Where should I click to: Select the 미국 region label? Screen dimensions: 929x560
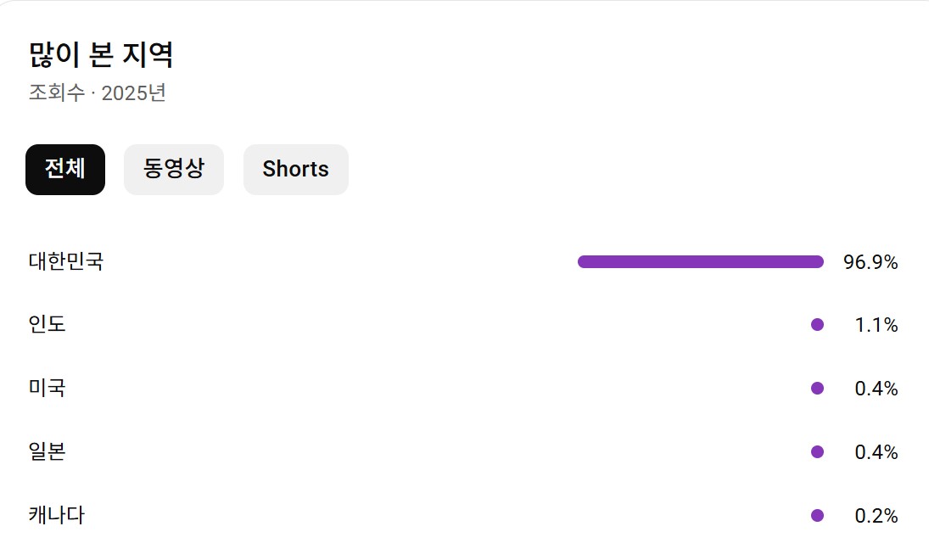(47, 388)
